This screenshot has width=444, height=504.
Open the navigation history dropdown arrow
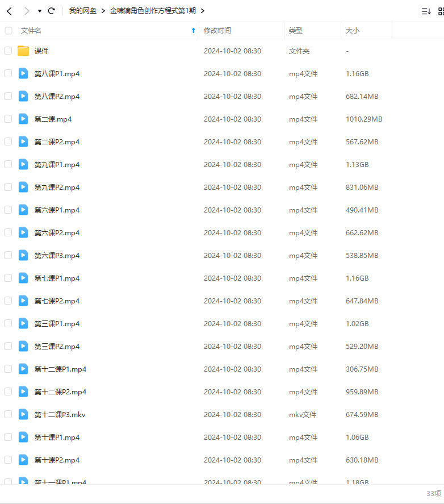[x=39, y=11]
